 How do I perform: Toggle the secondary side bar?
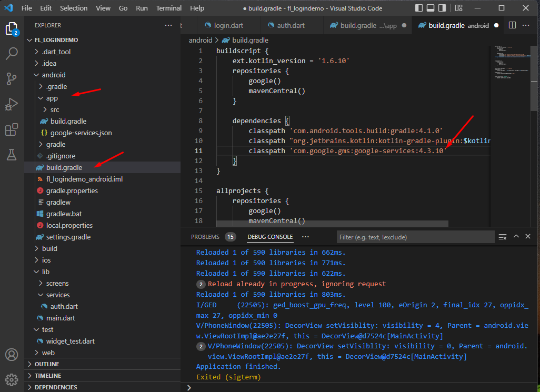(x=443, y=8)
